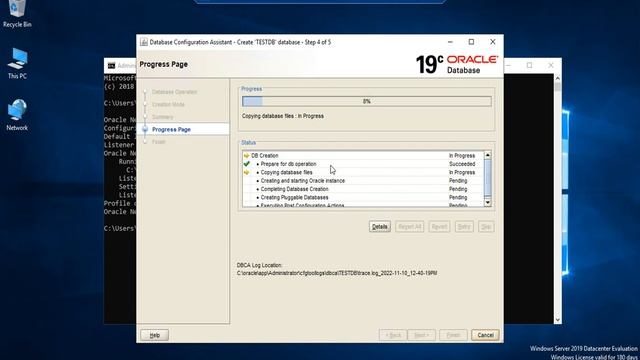This screenshot has height=360, width=640.
Task: Select the Copying database files status row
Action: click(x=363, y=172)
